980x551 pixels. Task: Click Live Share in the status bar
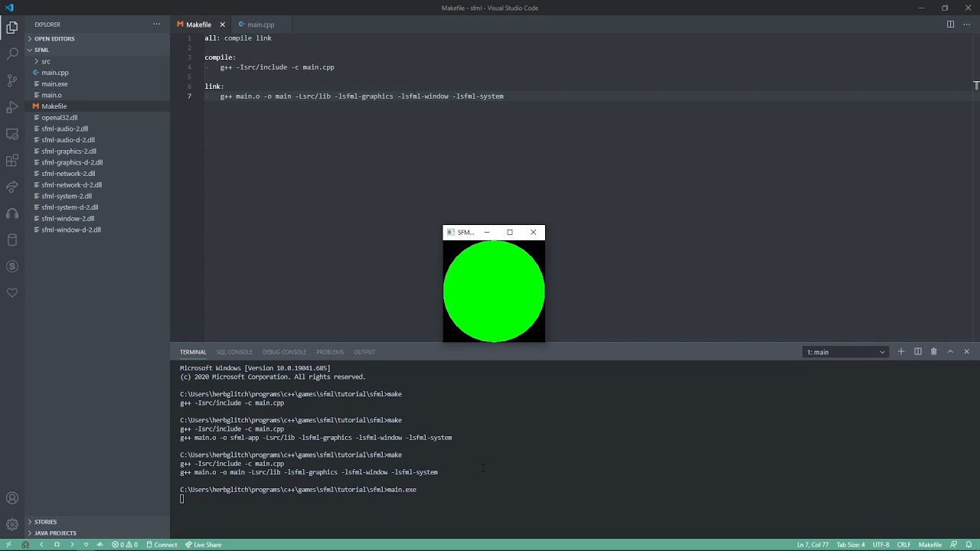tap(204, 545)
